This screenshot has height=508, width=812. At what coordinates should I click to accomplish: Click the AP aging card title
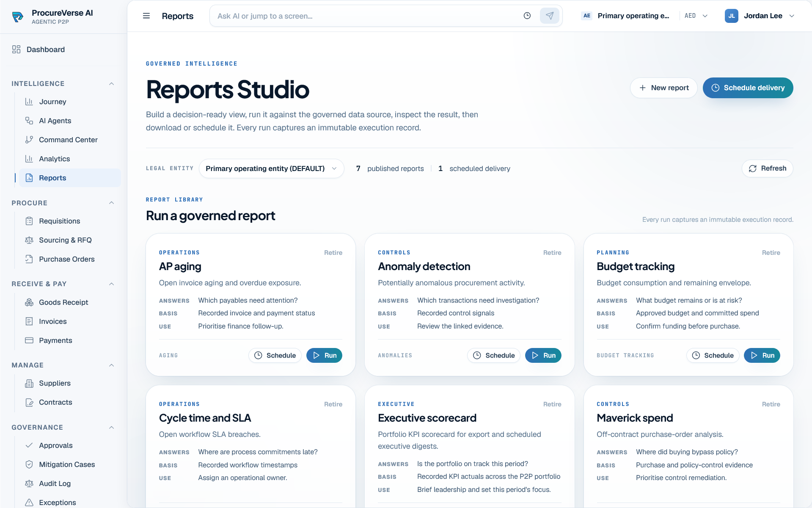[180, 267]
